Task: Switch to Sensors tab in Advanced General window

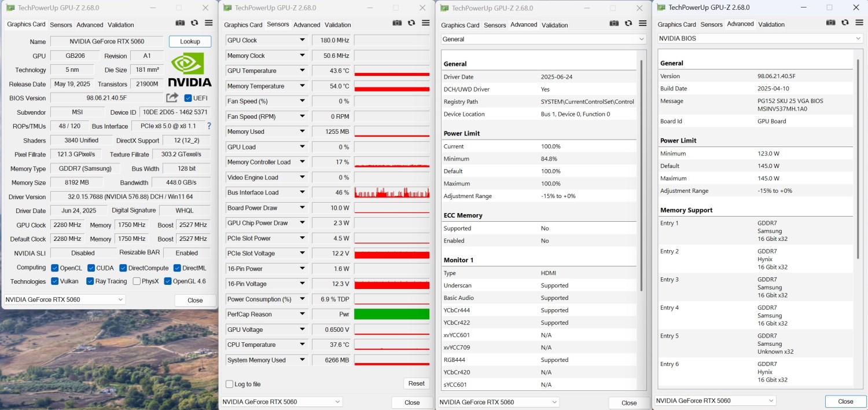Action: tap(495, 25)
